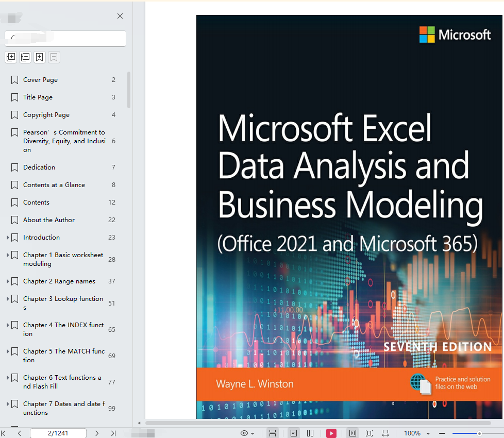Image resolution: width=504 pixels, height=438 pixels.
Task: Go to previous page arrow
Action: click(20, 433)
